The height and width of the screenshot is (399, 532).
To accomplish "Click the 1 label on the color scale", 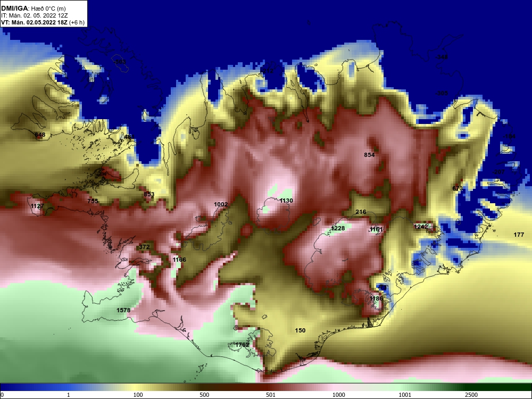I will tap(69, 395).
